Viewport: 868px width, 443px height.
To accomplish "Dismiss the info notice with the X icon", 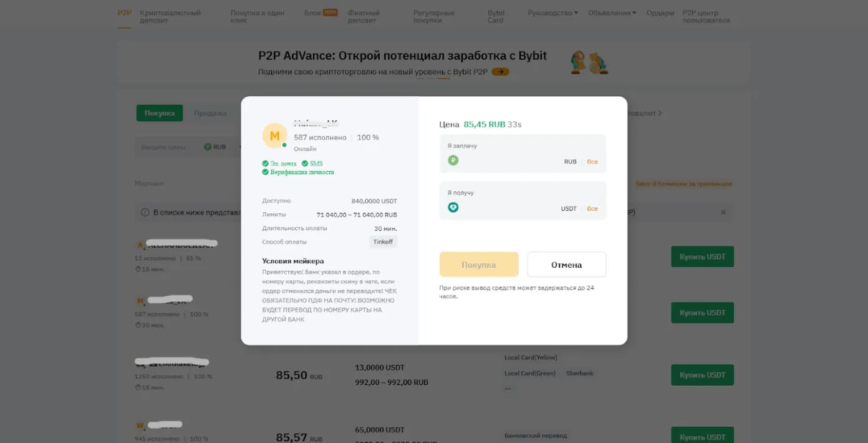I will point(723,212).
